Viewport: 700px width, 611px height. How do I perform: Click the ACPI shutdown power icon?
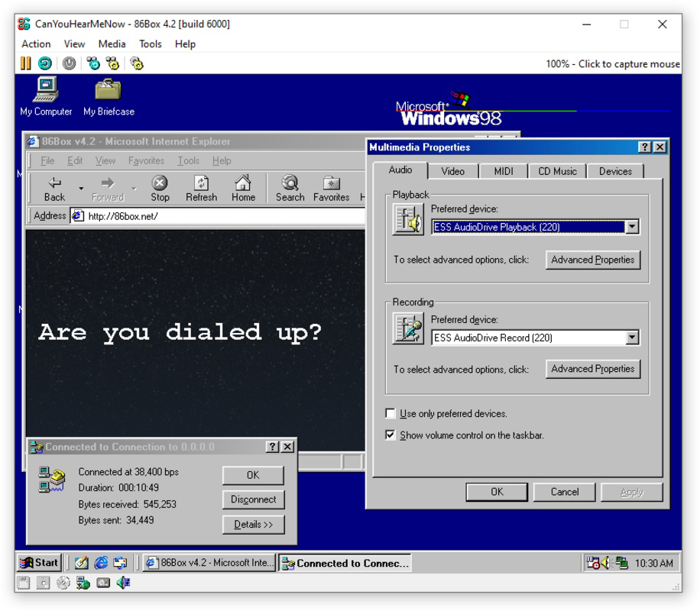69,63
